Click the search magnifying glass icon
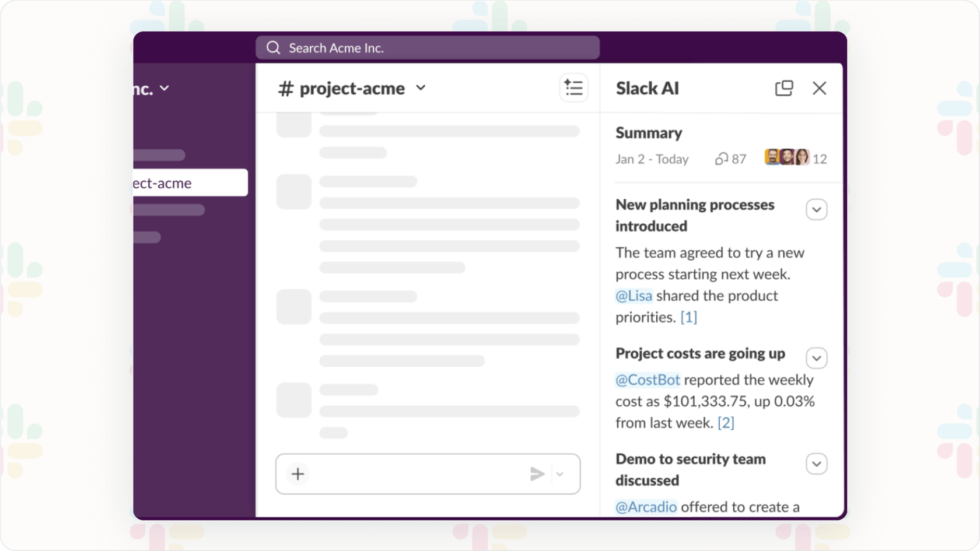Image resolution: width=980 pixels, height=551 pixels. [273, 47]
